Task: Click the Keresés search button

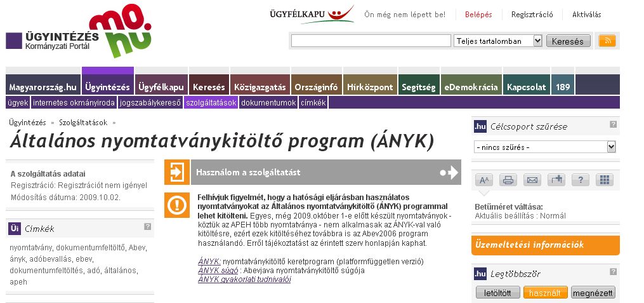Action: pos(568,41)
